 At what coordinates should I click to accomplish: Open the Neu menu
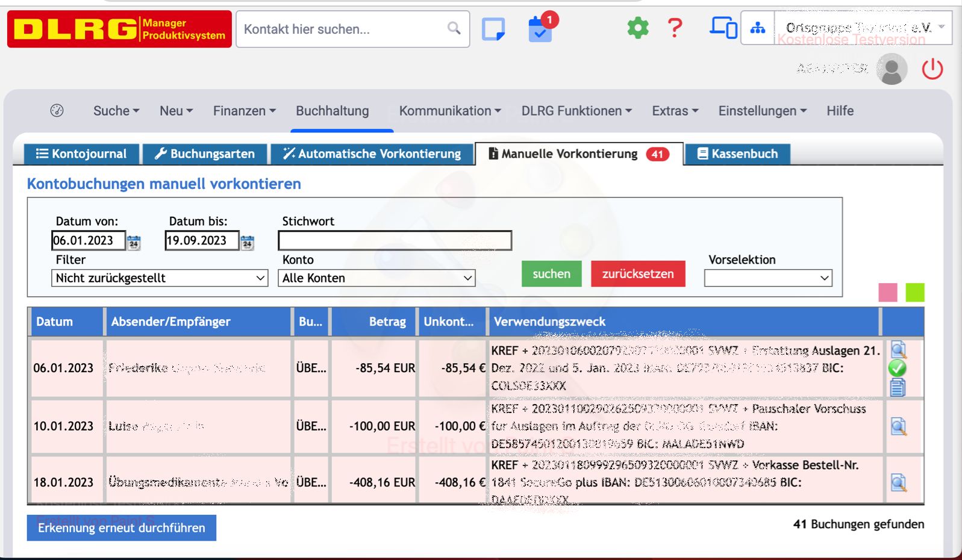[x=176, y=111]
